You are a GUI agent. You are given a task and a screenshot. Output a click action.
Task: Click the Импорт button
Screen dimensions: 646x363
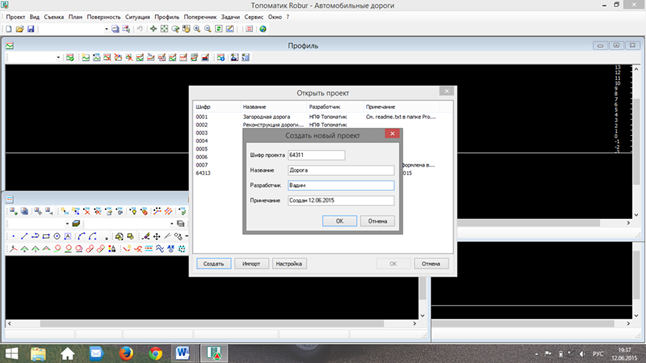coord(251,264)
